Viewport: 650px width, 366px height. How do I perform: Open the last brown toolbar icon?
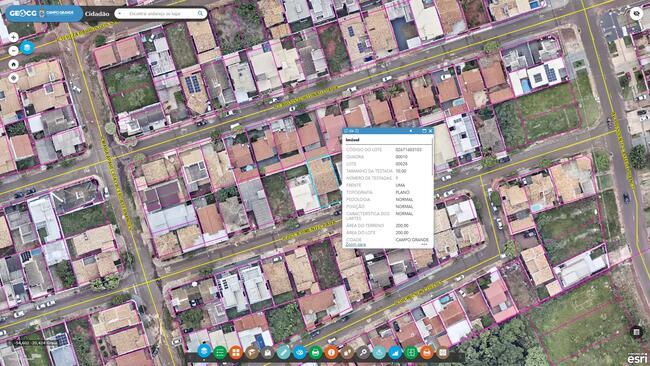pos(443,352)
